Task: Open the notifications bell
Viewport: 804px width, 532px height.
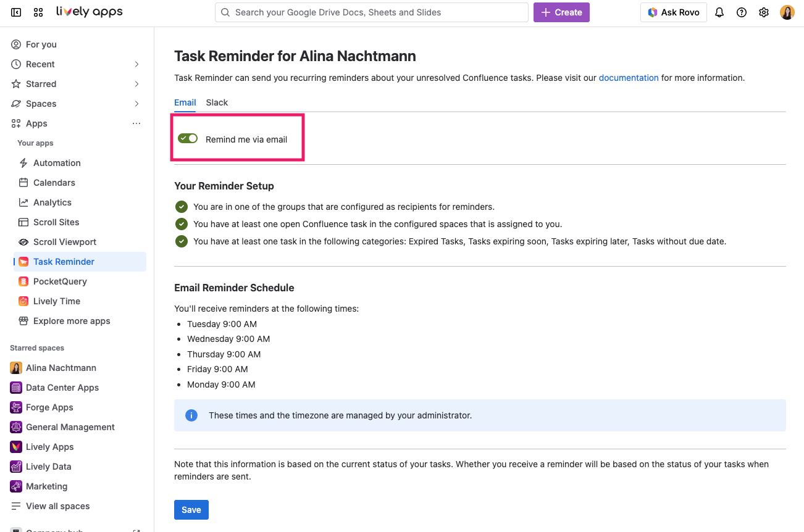Action: click(719, 12)
